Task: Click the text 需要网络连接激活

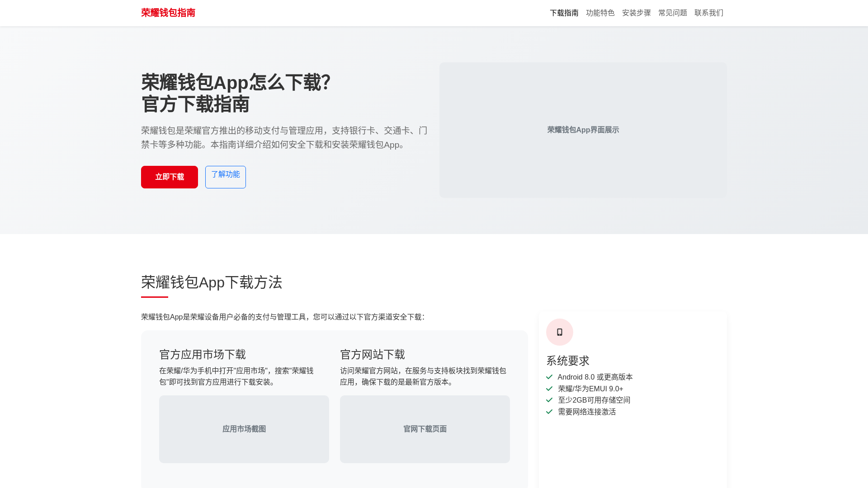Action: pyautogui.click(x=587, y=412)
